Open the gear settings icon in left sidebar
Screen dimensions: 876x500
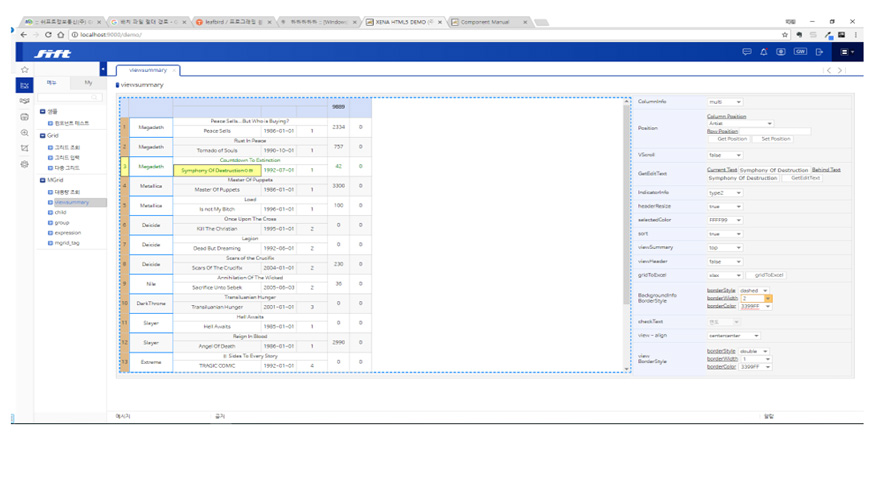[25, 164]
